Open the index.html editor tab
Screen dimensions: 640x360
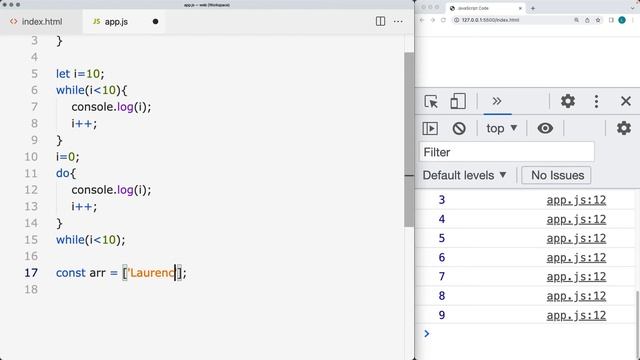click(x=36, y=22)
